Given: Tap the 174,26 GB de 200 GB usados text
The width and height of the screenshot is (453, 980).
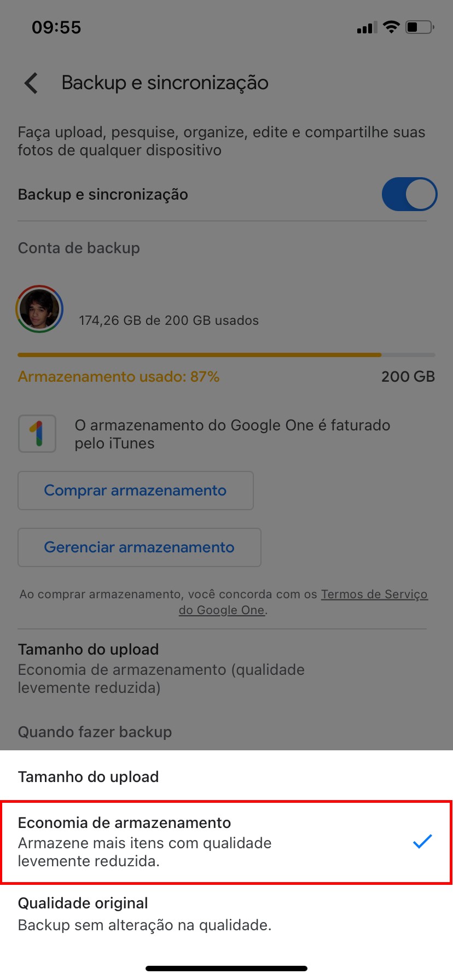Looking at the screenshot, I should (169, 320).
